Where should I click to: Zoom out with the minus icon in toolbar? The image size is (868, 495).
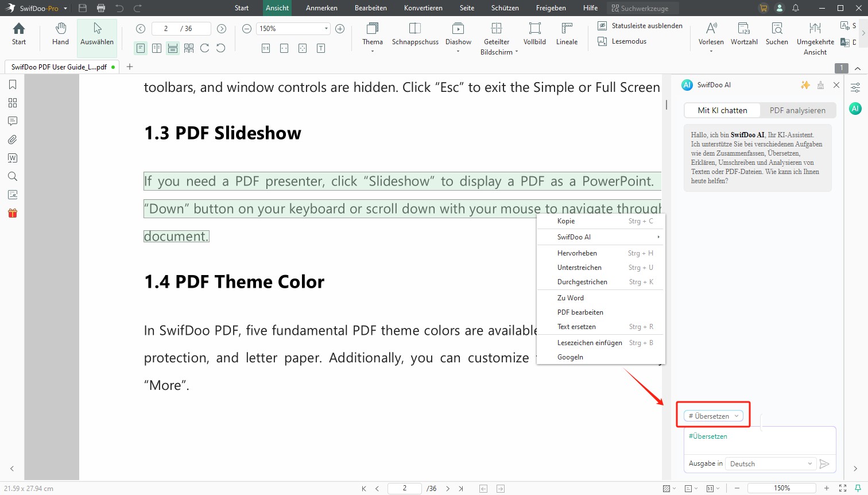coord(247,29)
